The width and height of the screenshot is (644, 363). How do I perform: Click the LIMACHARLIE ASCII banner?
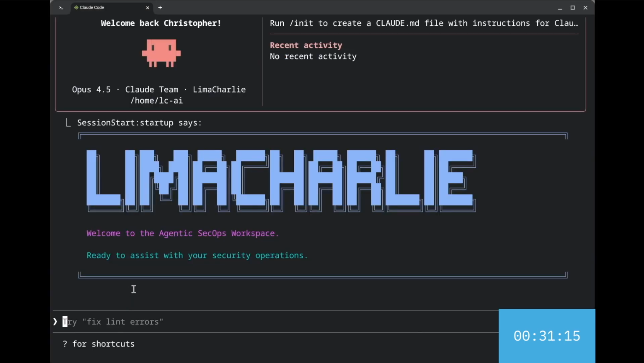281,181
